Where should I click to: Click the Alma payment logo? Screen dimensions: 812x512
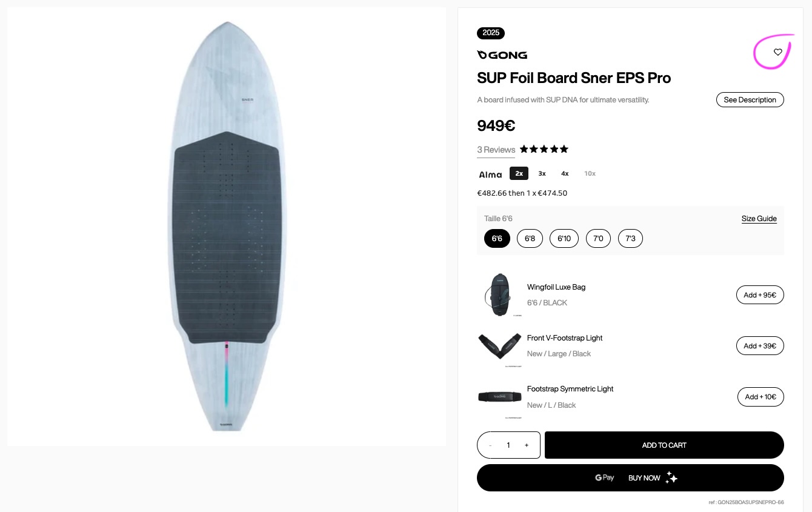coord(490,175)
